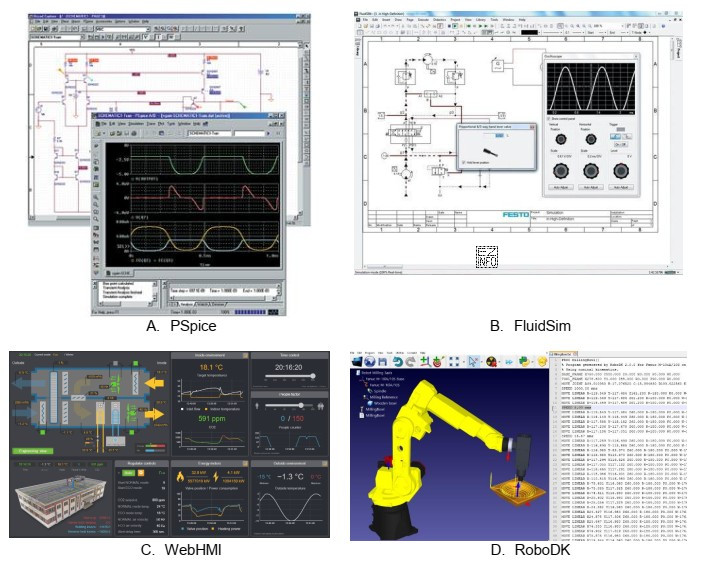Click the redo arrow in RoboDK
Viewport: 704px width, 571px height.
pyautogui.click(x=410, y=361)
